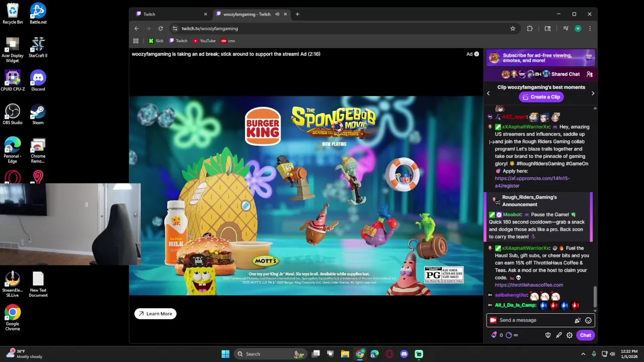Open the cnn bookmark
Screen dimensions: 644x362
coord(228,41)
